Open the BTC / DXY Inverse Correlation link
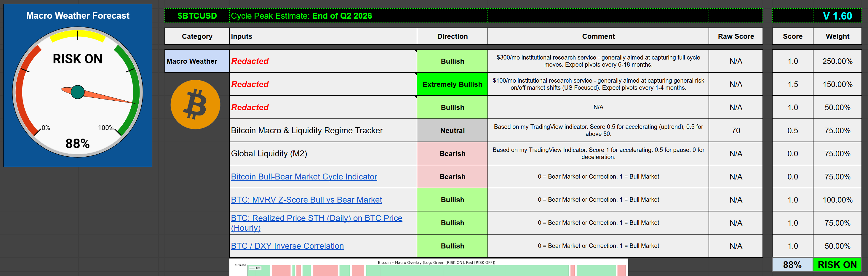The width and height of the screenshot is (868, 276). [x=287, y=246]
